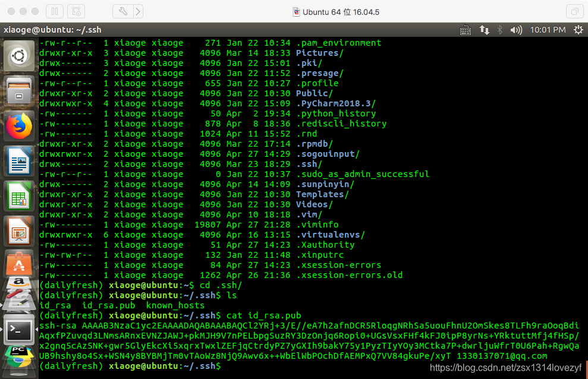Click the .profile file name

317,84
